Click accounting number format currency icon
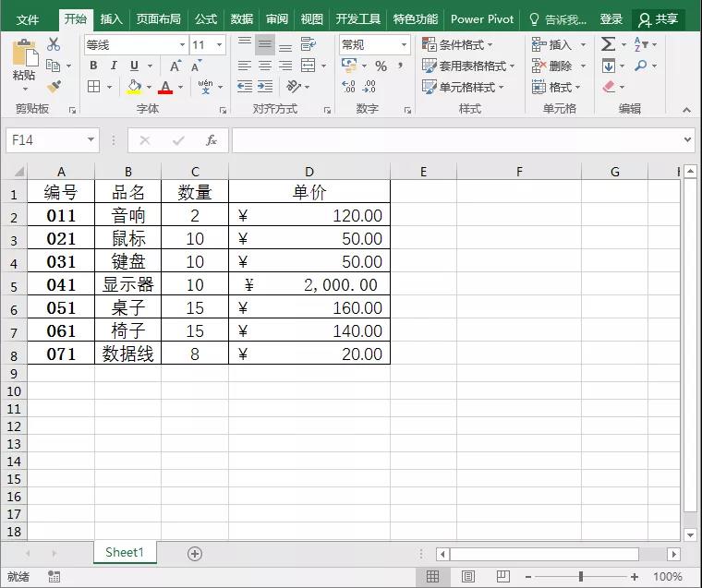The width and height of the screenshot is (702, 588). point(349,66)
